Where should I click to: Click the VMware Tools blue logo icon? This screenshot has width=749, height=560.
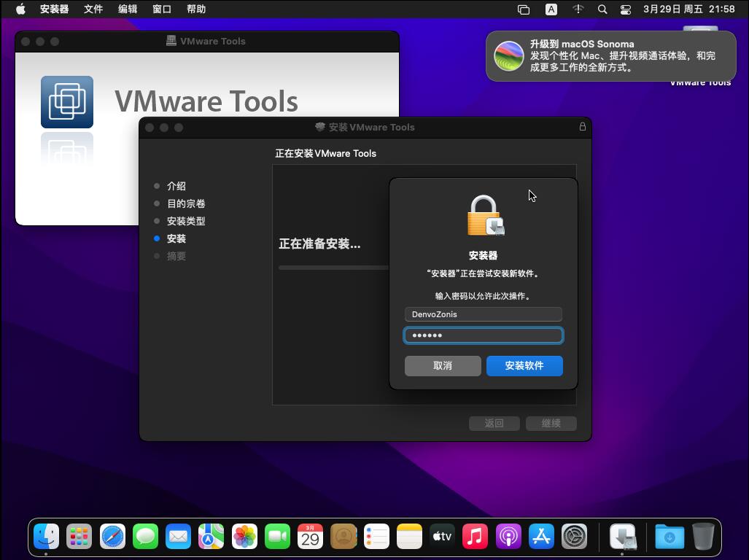point(67,102)
